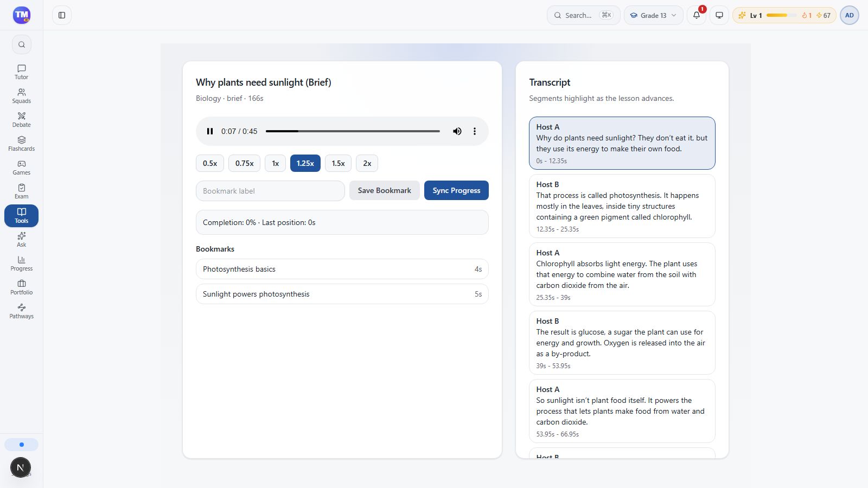Set playback speed to 0.75x
The width and height of the screenshot is (868, 488).
(x=244, y=163)
